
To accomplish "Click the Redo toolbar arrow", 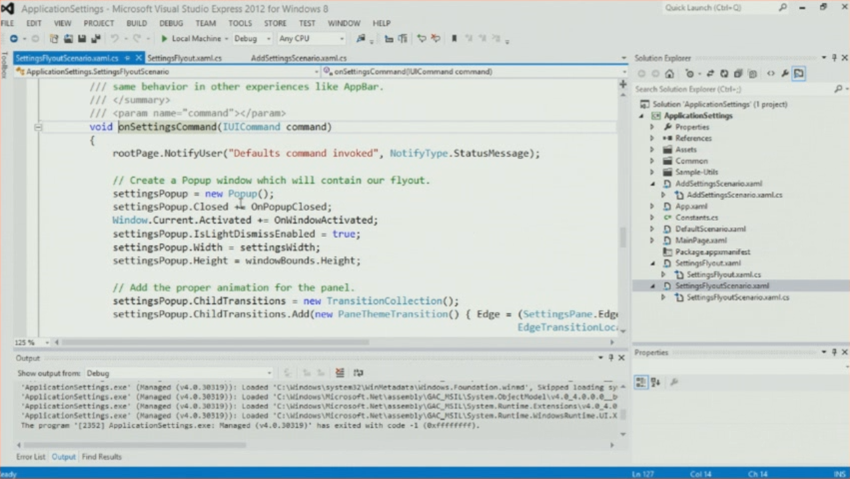I will (137, 38).
